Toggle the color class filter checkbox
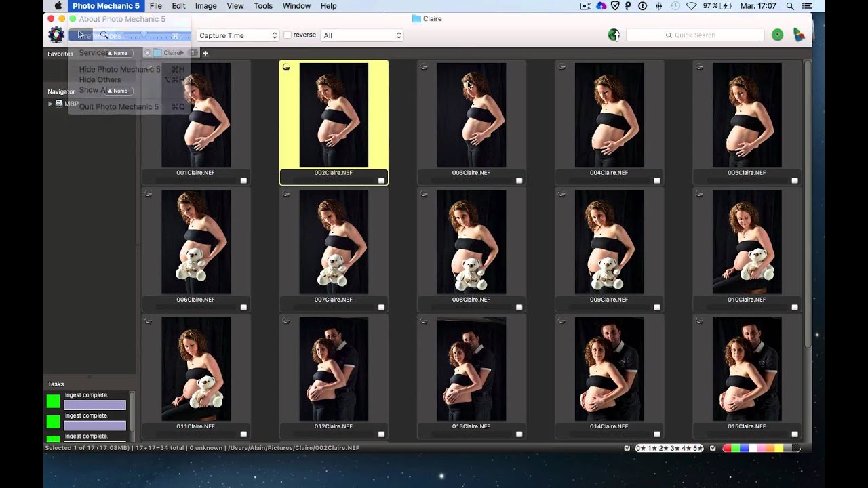 pos(713,448)
